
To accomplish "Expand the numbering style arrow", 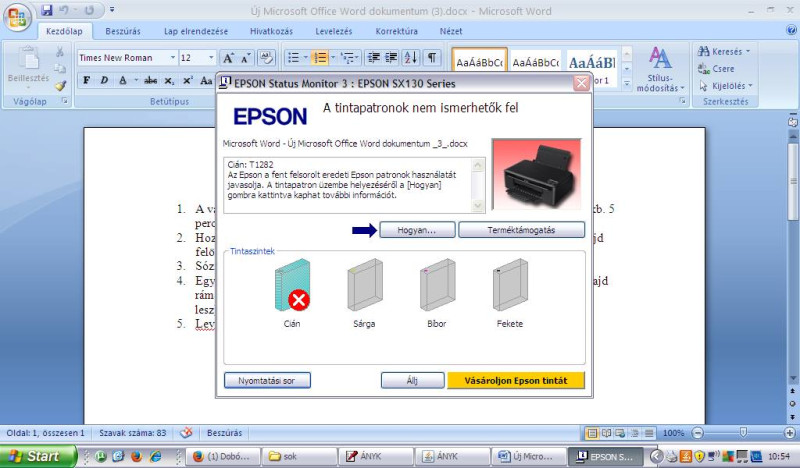I will (333, 58).
